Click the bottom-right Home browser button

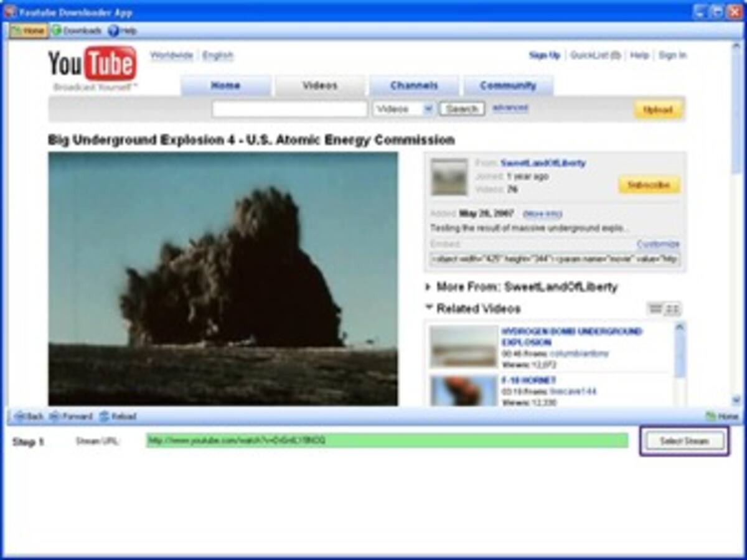tap(722, 416)
